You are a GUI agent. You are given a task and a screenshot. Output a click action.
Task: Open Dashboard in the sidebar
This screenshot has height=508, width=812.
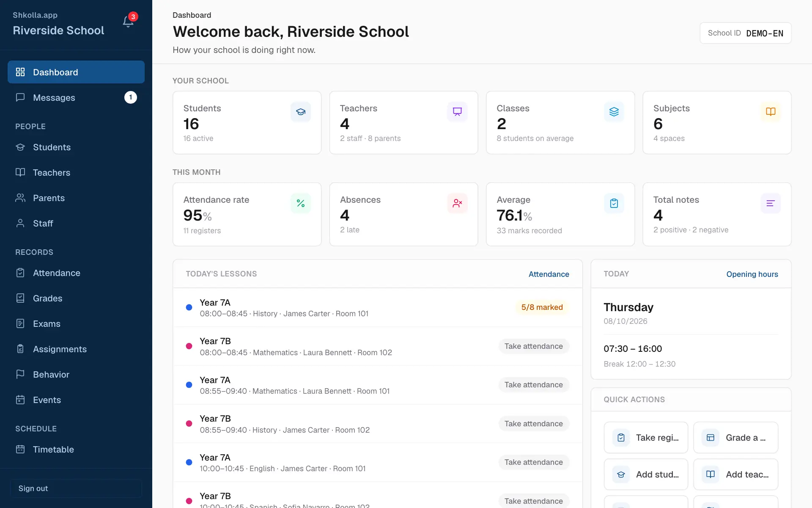point(76,72)
